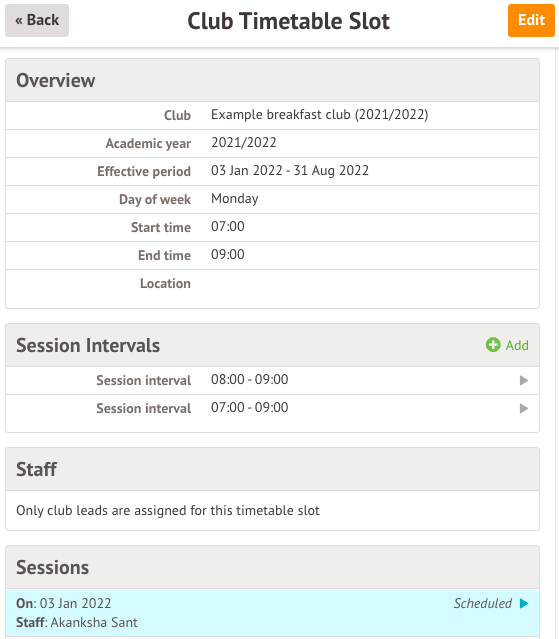Image resolution: width=559 pixels, height=639 pixels.
Task: Click the empty Location row
Action: 272,284
